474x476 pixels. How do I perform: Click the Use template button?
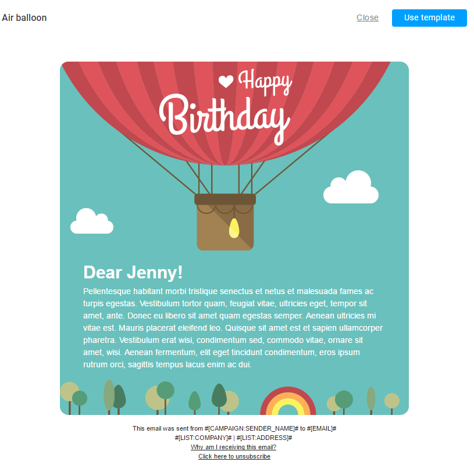click(429, 18)
